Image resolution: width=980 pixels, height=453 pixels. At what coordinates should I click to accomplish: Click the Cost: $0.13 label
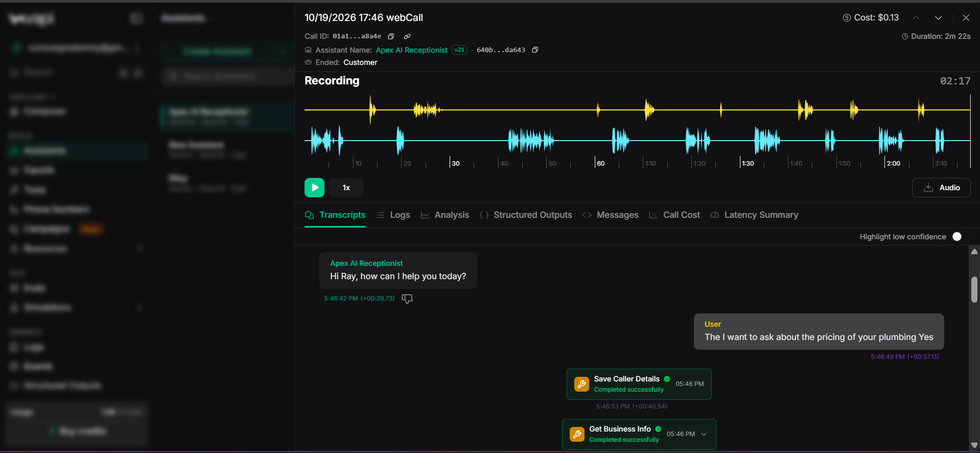tap(871, 17)
